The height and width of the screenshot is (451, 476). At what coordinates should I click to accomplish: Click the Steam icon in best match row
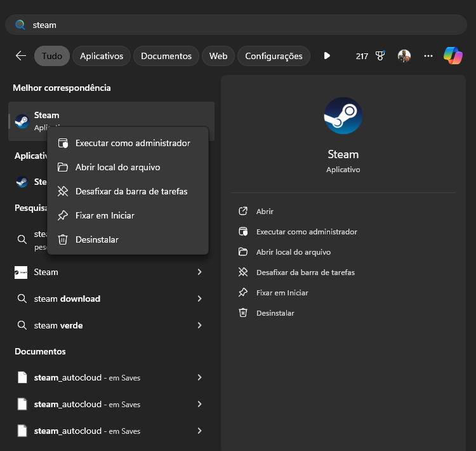(22, 121)
